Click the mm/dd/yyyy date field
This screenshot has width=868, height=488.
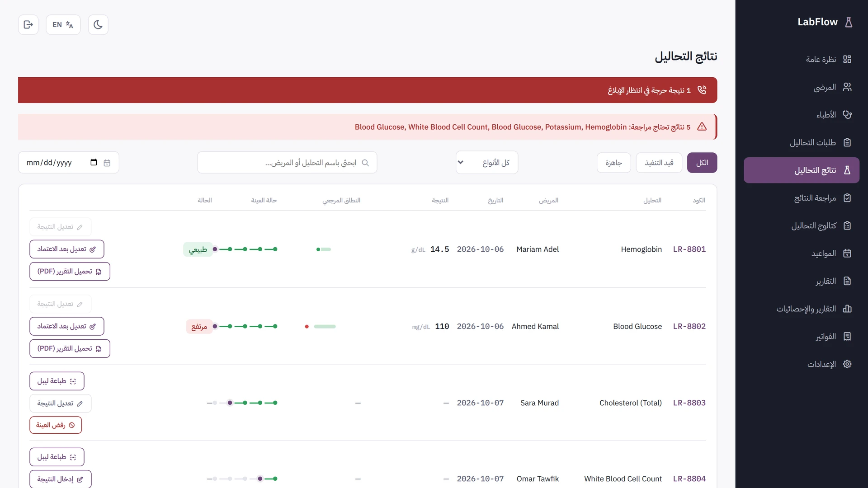coord(69,163)
